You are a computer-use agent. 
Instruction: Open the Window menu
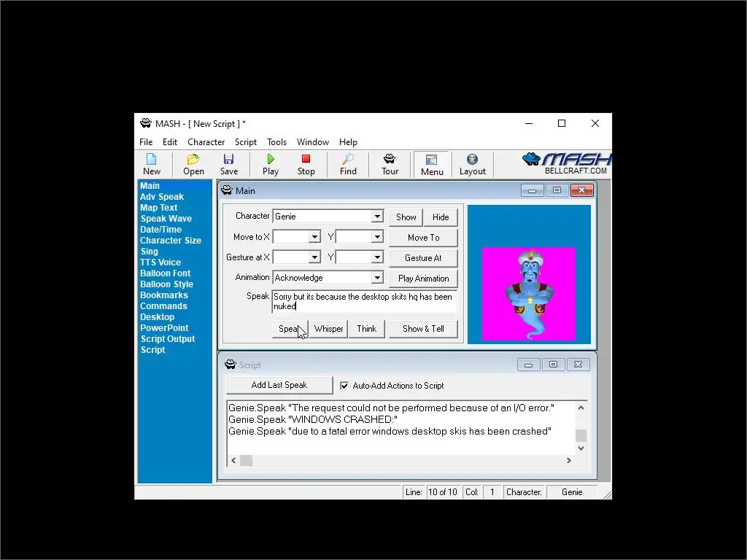(x=312, y=142)
